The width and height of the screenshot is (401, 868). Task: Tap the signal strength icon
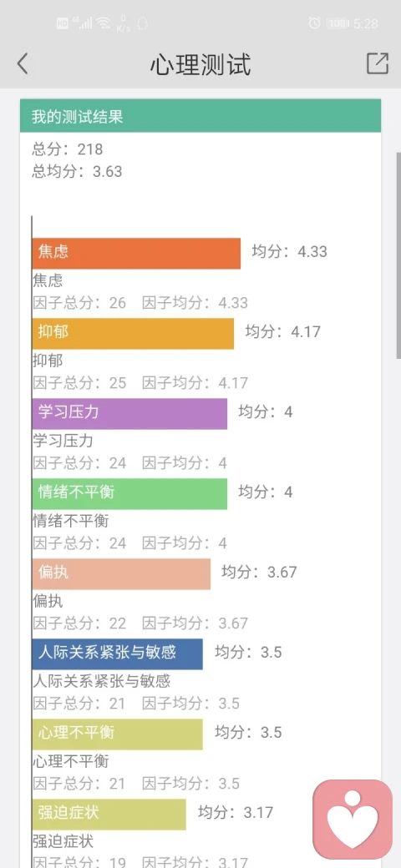pyautogui.click(x=83, y=23)
